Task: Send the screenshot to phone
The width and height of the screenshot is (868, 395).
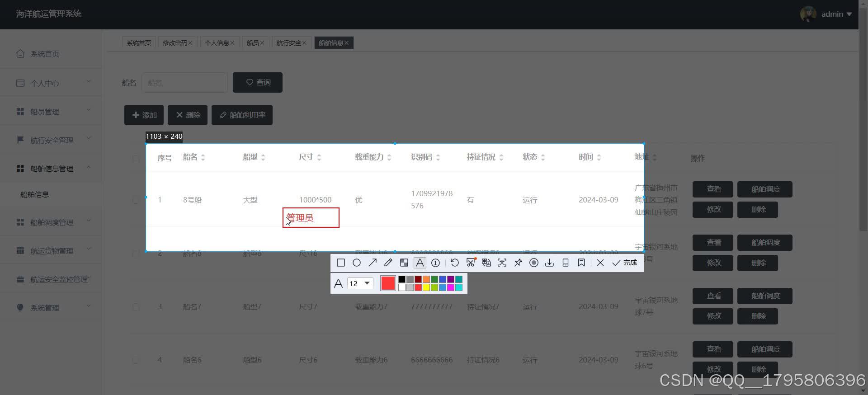Action: pos(565,263)
